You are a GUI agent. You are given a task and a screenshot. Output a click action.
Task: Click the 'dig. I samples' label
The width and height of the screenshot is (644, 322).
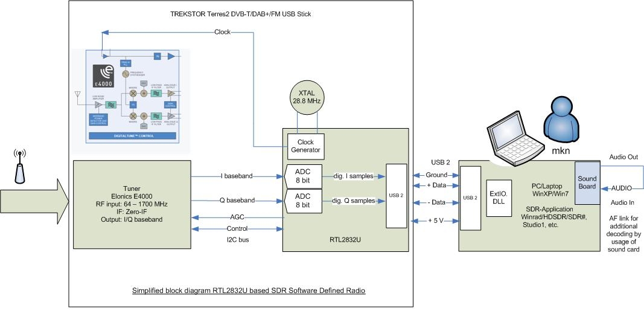352,176
